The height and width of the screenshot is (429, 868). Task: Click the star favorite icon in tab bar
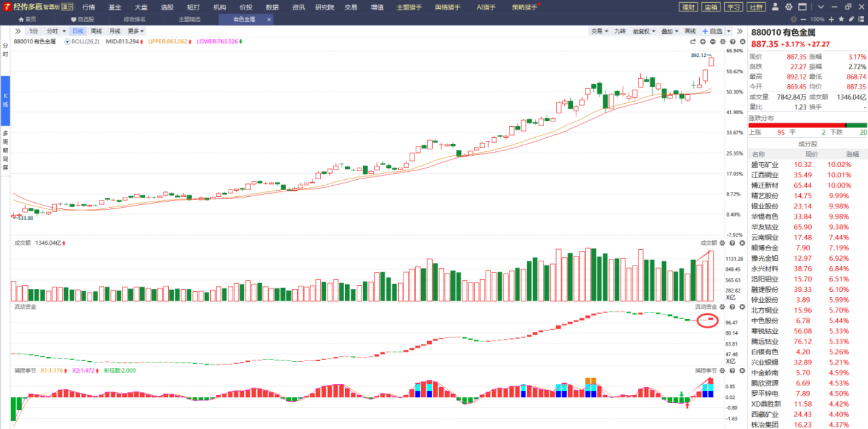pos(841,19)
